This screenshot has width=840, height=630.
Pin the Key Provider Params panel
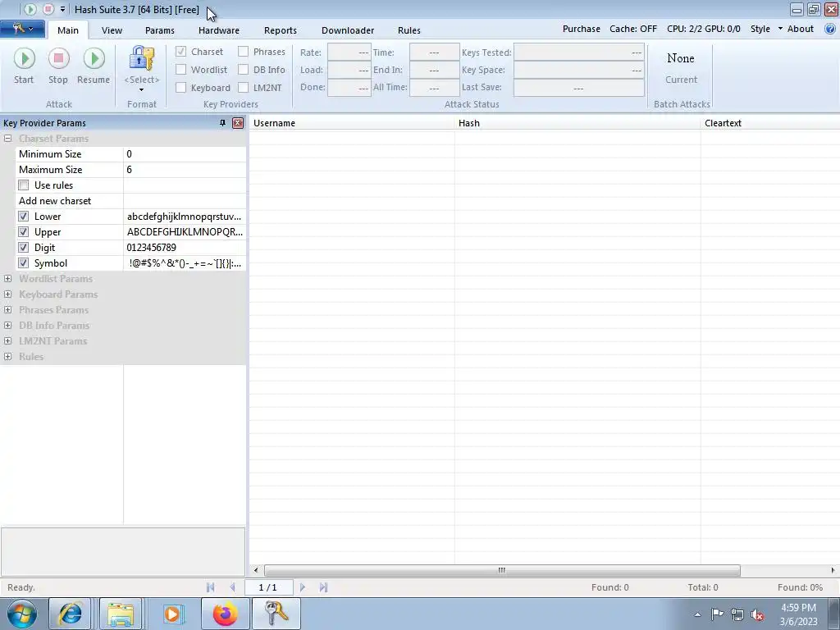[222, 123]
